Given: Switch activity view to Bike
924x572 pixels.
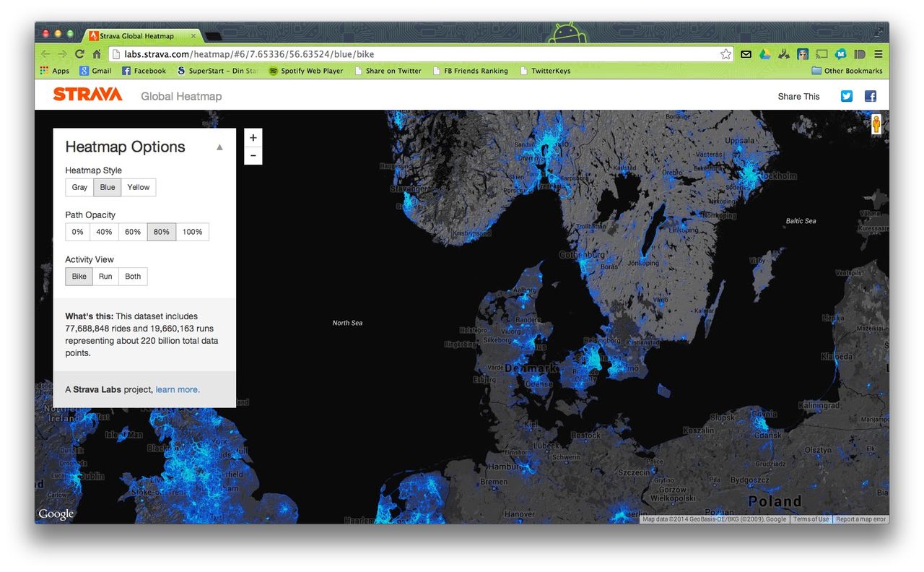Looking at the screenshot, I should coord(79,277).
